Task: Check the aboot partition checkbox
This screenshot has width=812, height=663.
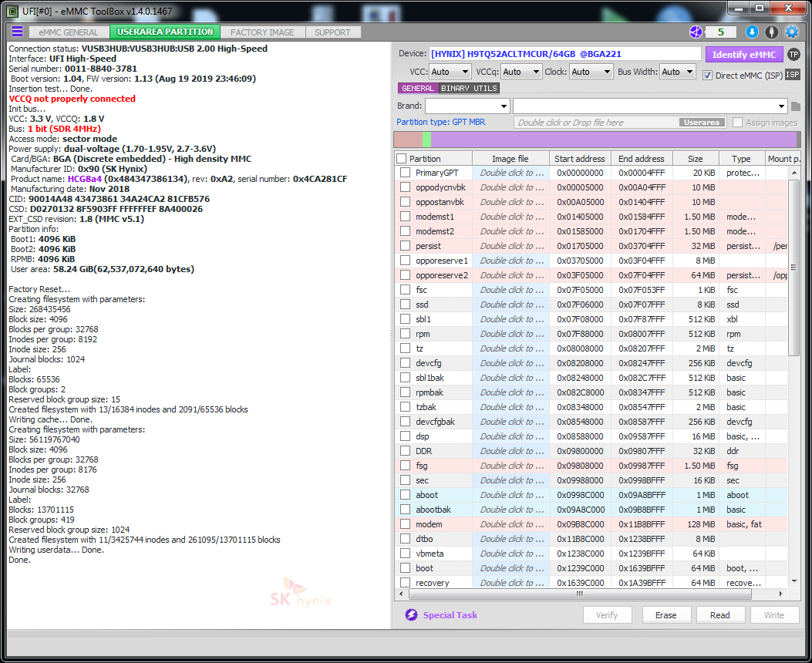Action: coord(406,495)
